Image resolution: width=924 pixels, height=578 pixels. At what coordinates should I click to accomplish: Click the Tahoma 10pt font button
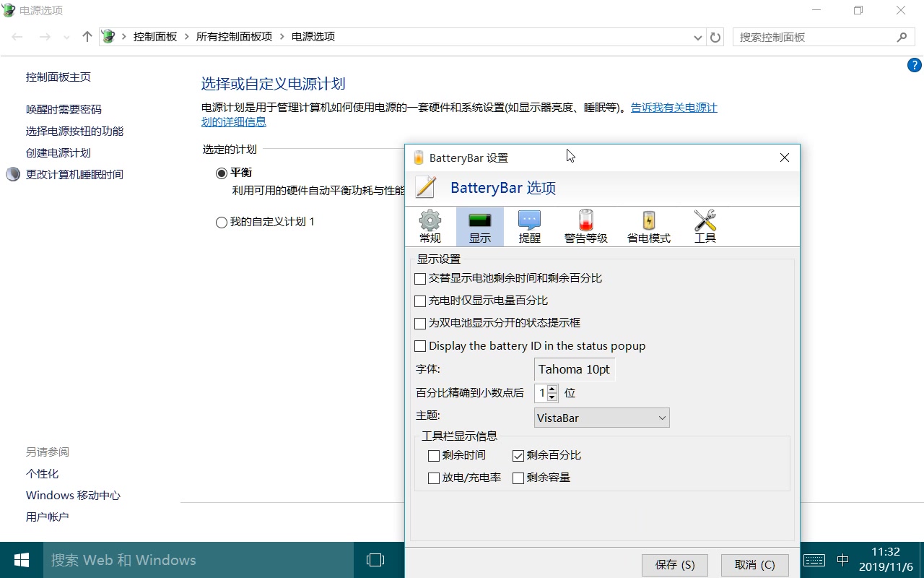[x=575, y=369]
